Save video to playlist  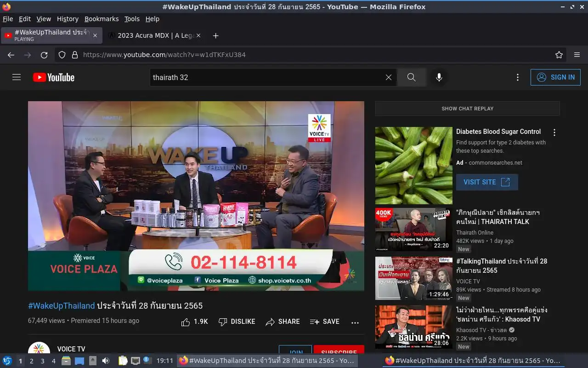coord(325,322)
